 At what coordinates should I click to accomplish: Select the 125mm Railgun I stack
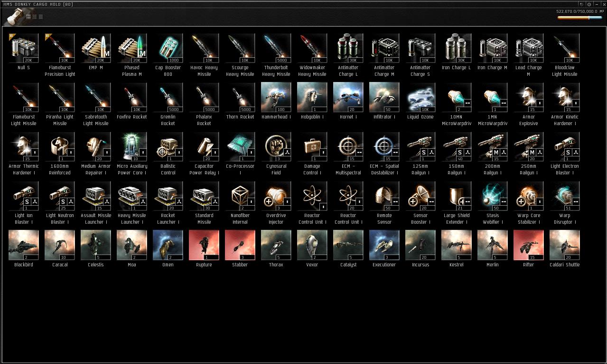click(420, 146)
